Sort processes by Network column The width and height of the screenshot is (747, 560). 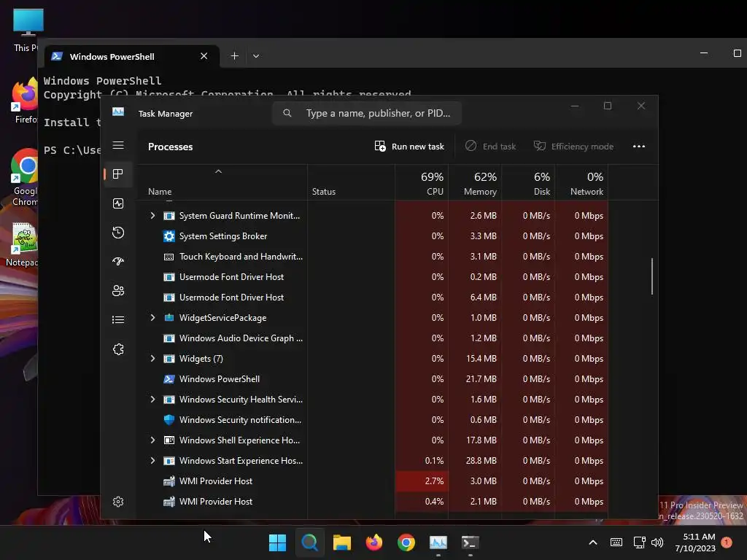click(x=581, y=184)
